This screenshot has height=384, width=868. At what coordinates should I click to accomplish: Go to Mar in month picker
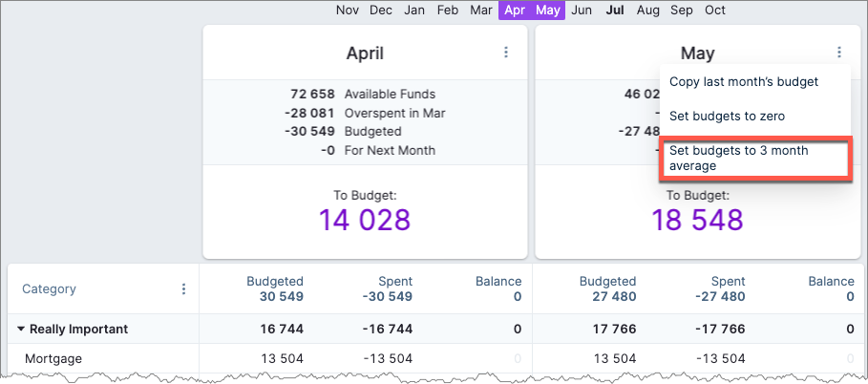(481, 11)
